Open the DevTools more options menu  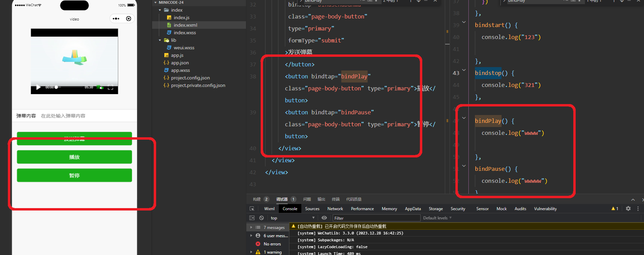[638, 208]
